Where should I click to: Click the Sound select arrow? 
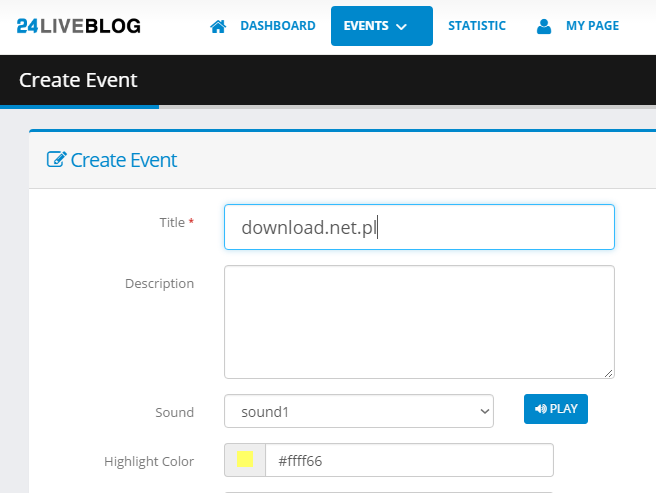point(484,411)
